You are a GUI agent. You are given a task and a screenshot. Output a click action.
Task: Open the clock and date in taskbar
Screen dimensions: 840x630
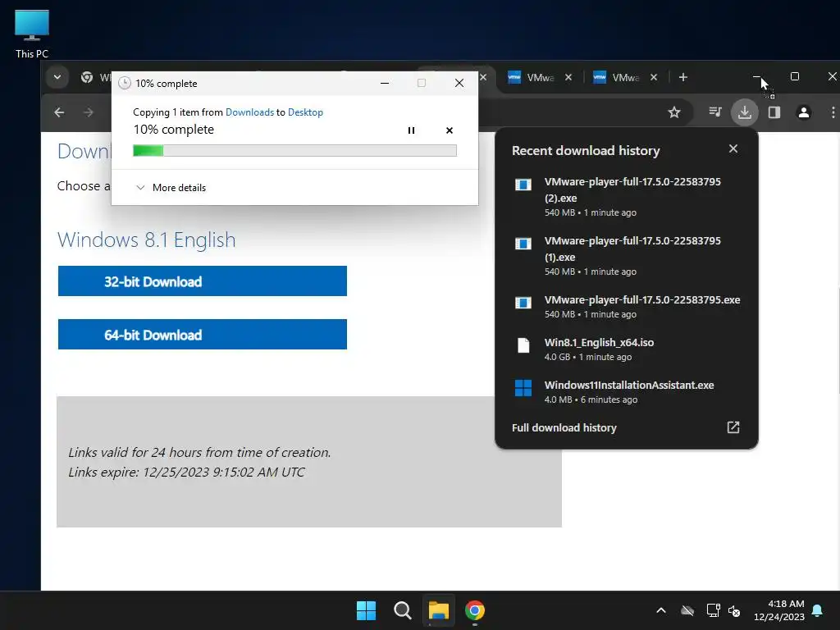pos(779,610)
